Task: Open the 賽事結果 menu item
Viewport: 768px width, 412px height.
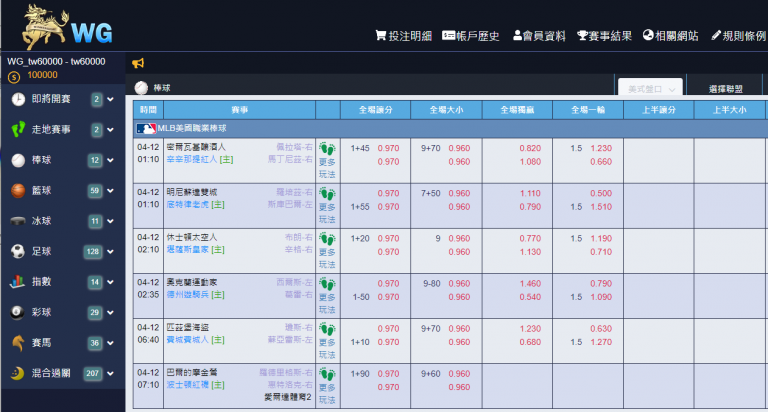Action: 604,35
